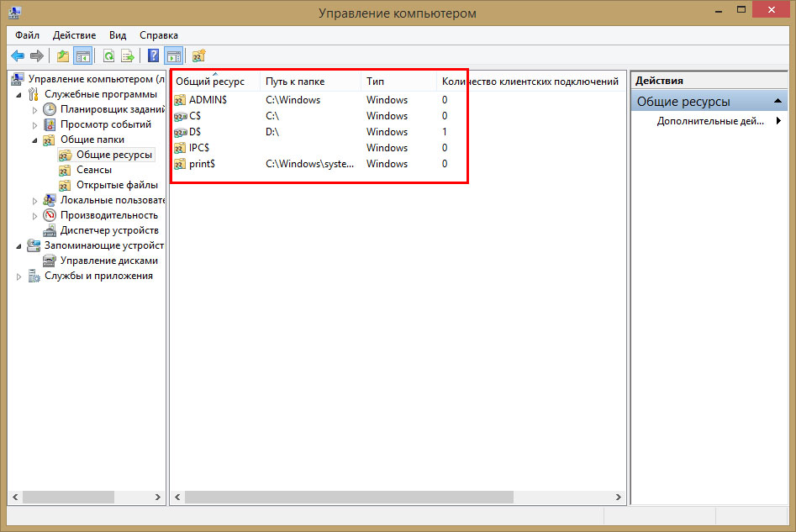Click right arrow of results pane scrollbar
The image size is (796, 532).
click(x=619, y=497)
